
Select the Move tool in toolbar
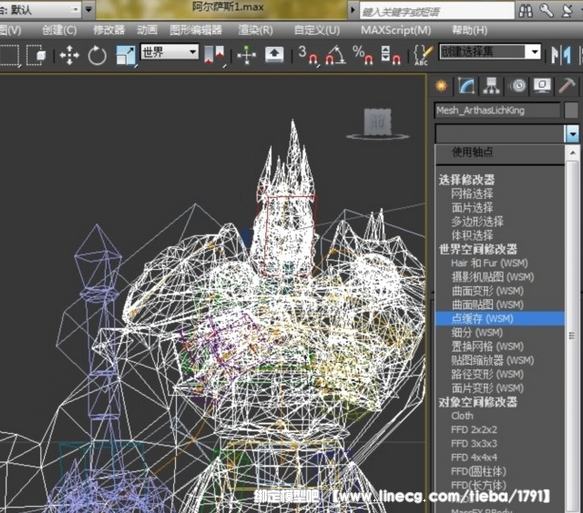[x=69, y=55]
